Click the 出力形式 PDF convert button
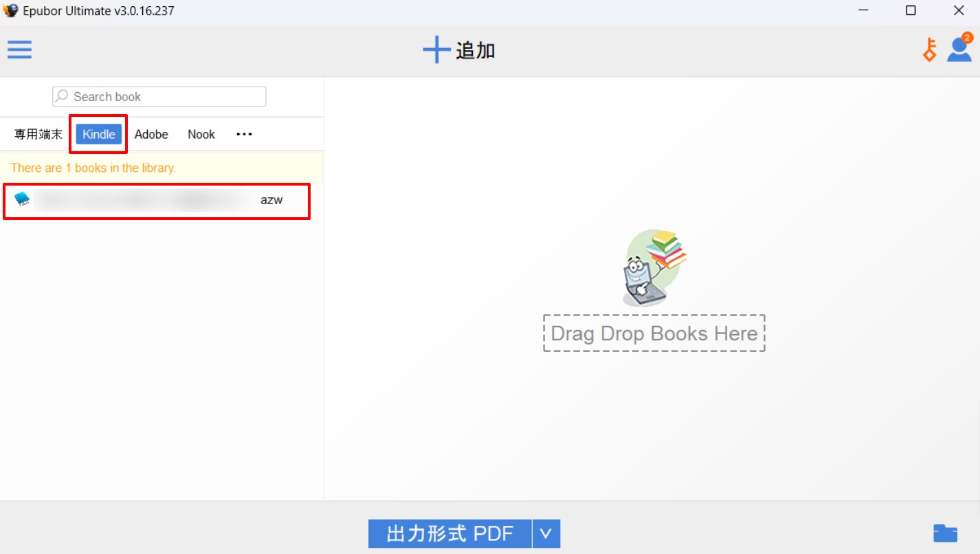 coord(450,533)
